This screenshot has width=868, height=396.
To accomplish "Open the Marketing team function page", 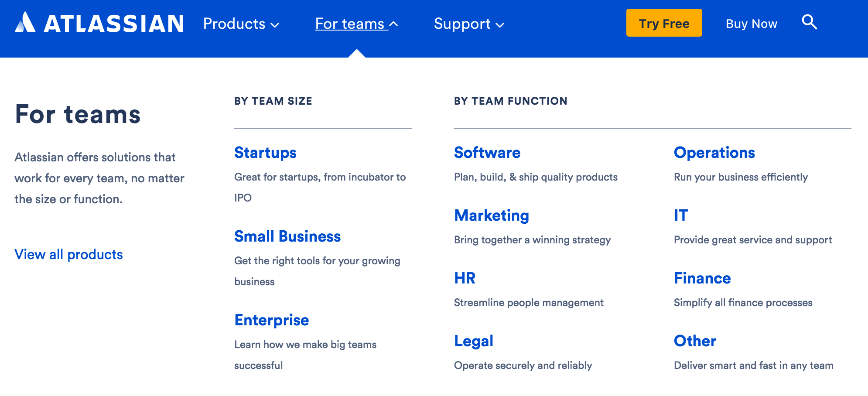I will tap(492, 215).
